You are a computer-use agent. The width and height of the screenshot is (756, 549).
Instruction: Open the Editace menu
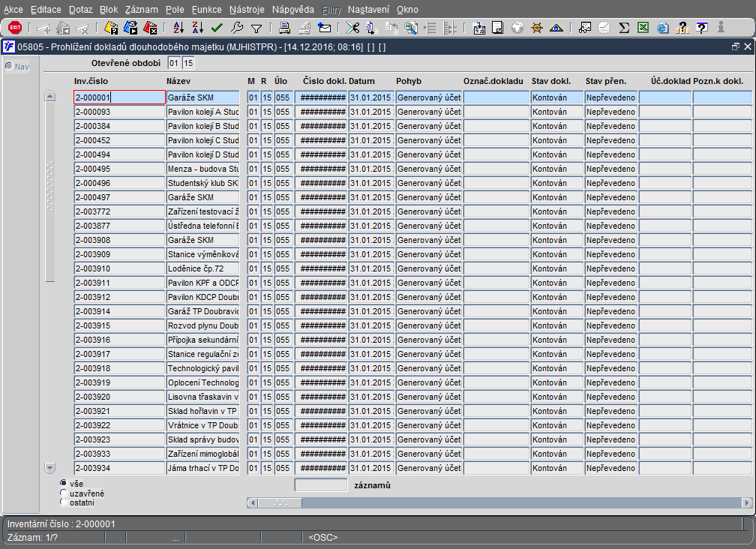pyautogui.click(x=46, y=10)
